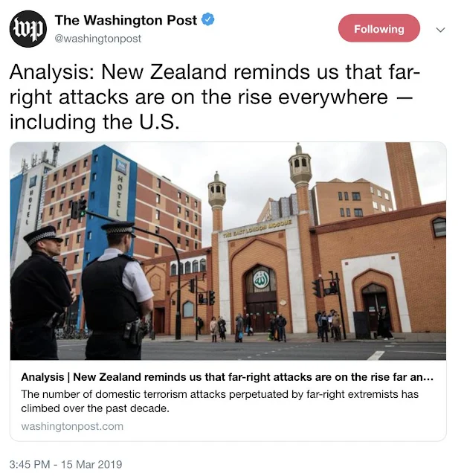
Task: Select the tweet text mentioning New Zealand
Action: (215, 96)
